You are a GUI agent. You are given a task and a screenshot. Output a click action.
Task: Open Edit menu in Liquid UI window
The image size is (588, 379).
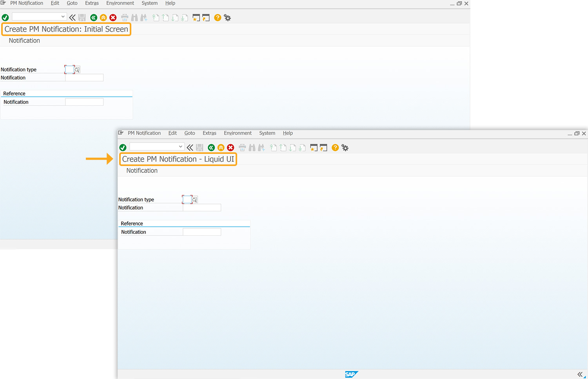point(172,133)
